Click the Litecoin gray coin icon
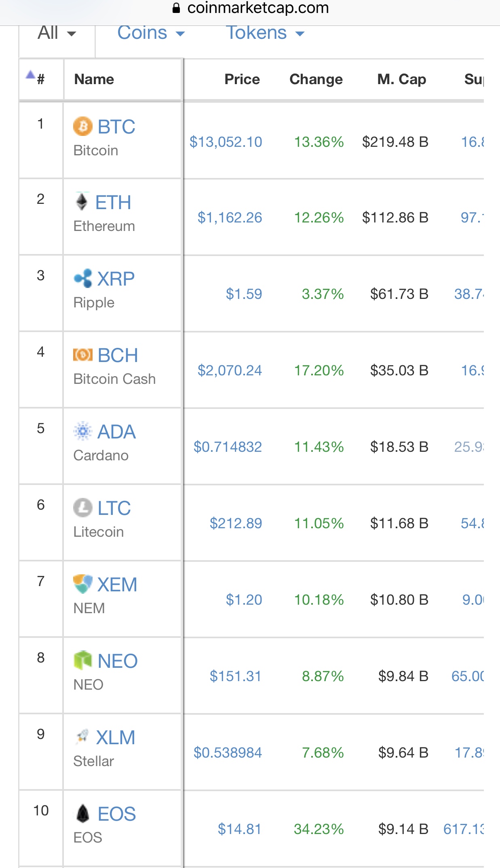This screenshot has height=868, width=500. (83, 508)
